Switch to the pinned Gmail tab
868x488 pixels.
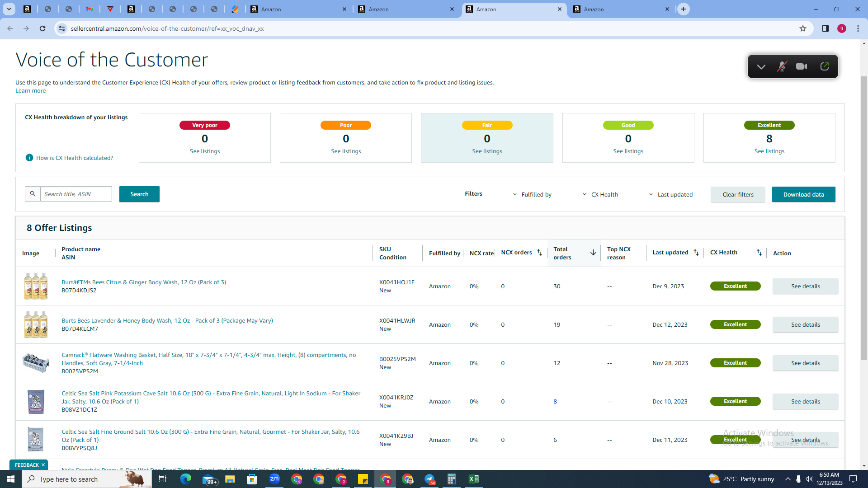(x=90, y=9)
